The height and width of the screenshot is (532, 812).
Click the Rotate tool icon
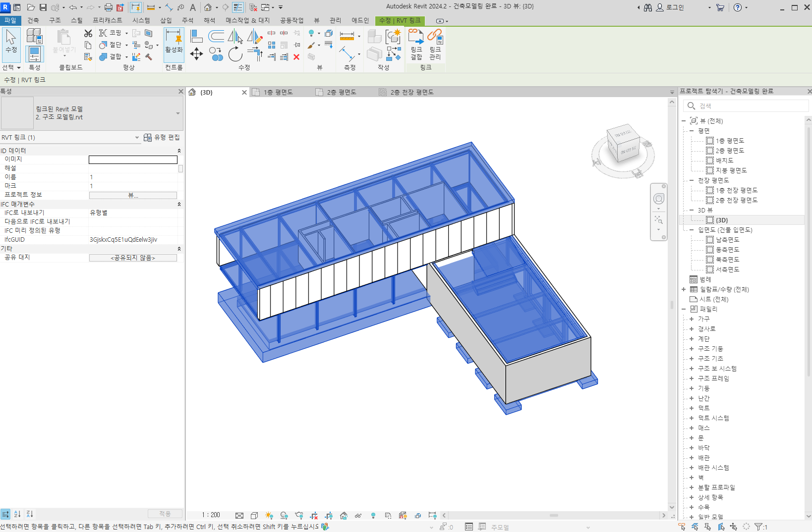[235, 54]
